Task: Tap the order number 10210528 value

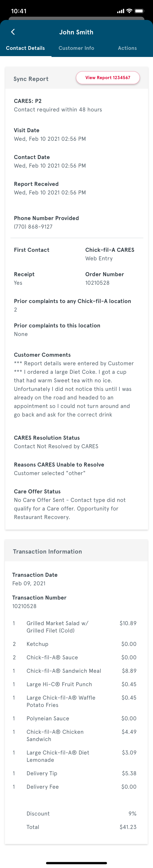Action: pyautogui.click(x=97, y=283)
